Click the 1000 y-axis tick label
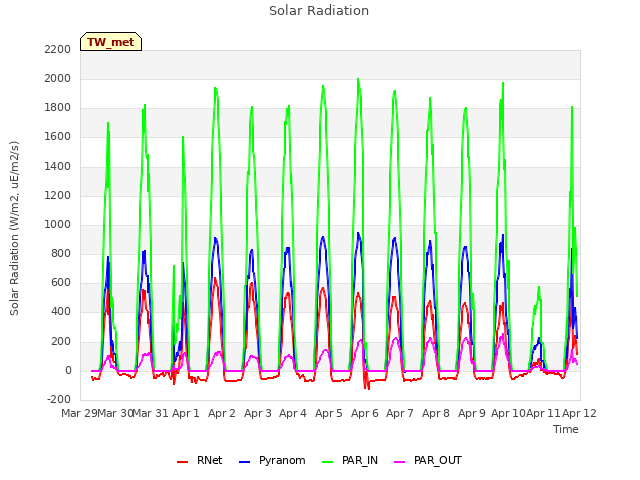 coord(58,224)
